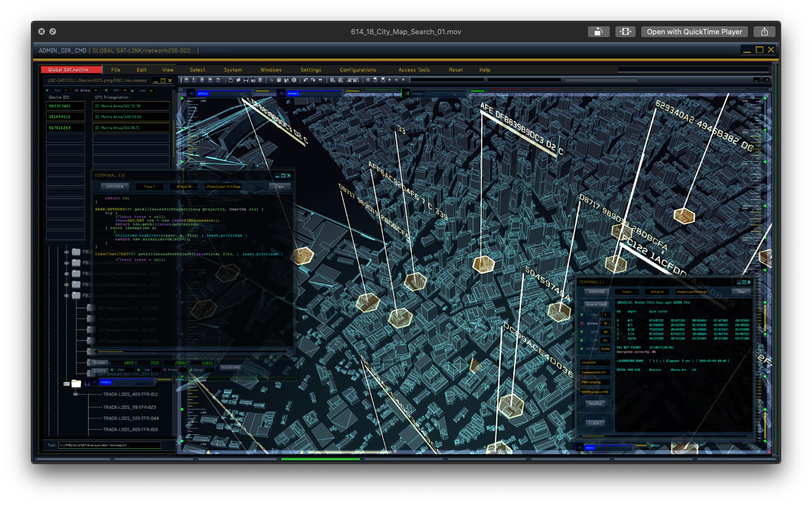812x505 pixels.
Task: Open the Configurations menu
Action: coord(358,70)
